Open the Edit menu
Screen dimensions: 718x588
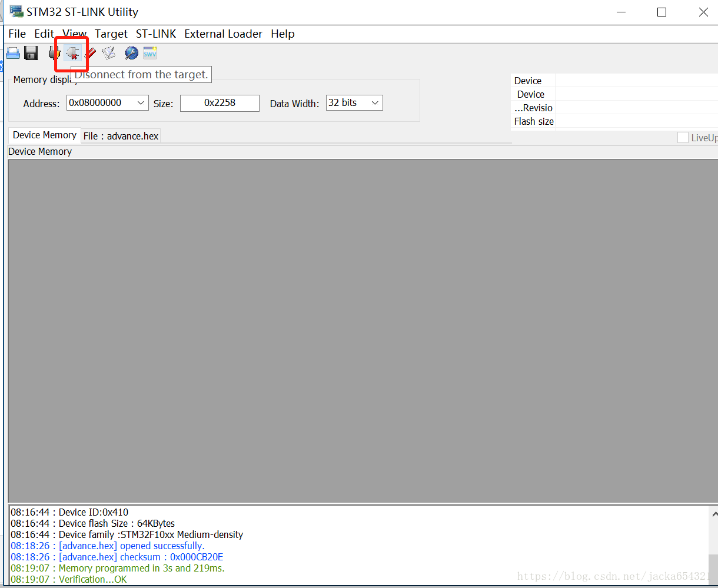pos(44,34)
